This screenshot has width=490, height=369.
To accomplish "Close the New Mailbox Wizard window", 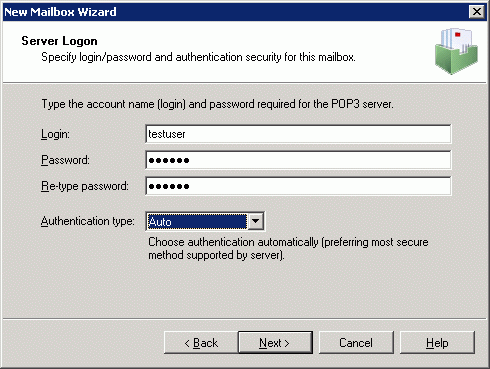I will pyautogui.click(x=477, y=12).
